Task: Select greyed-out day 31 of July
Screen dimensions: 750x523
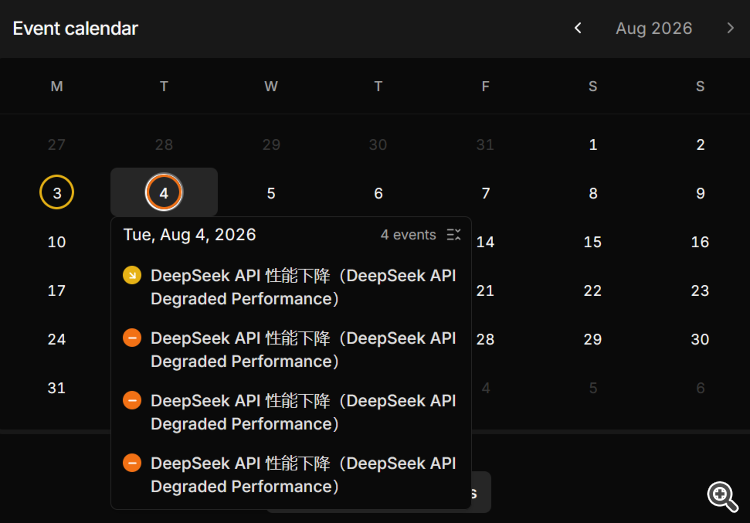Action: (x=485, y=145)
